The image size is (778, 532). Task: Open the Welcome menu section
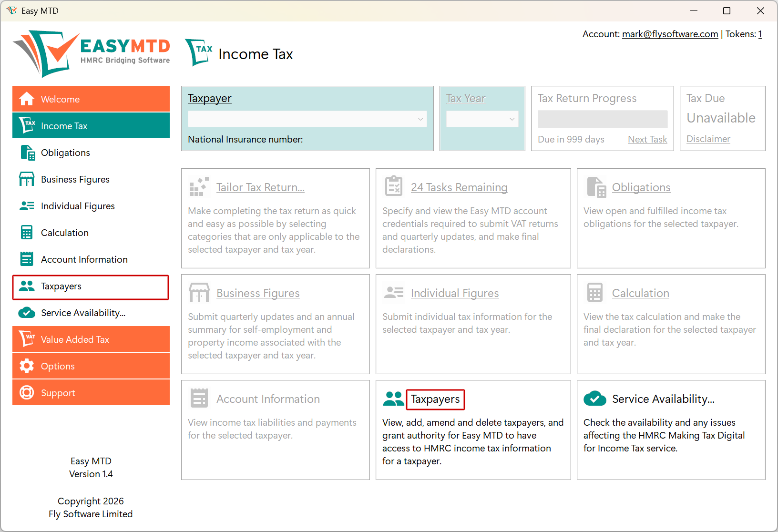click(91, 99)
